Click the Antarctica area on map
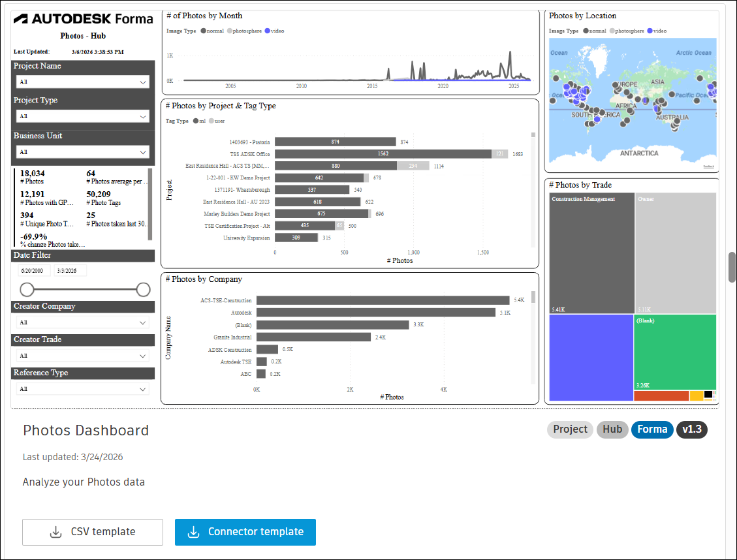737x560 pixels. tap(639, 153)
